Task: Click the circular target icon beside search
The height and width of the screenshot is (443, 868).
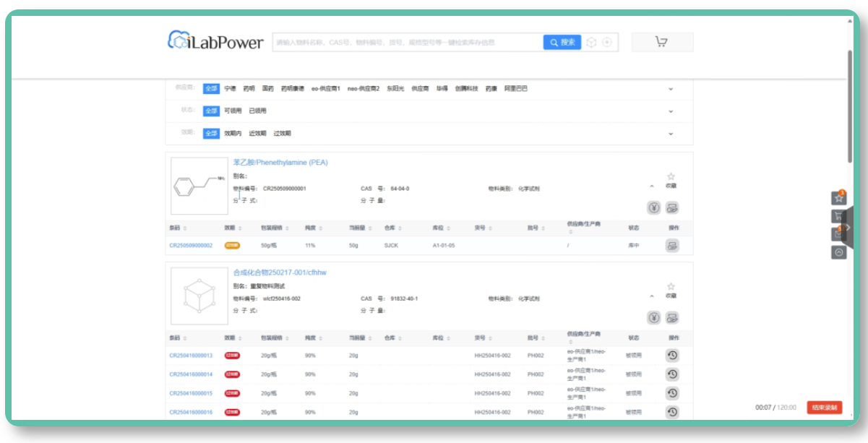Action: click(x=607, y=43)
